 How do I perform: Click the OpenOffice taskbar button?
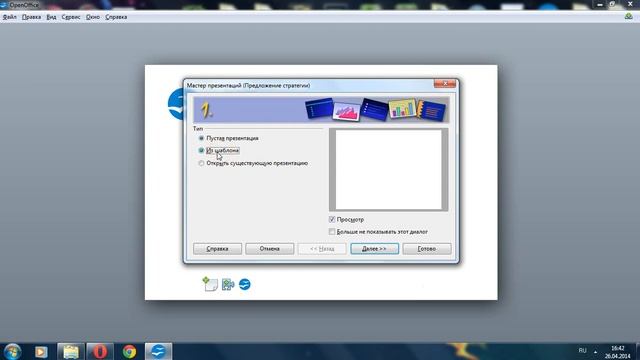[158, 352]
